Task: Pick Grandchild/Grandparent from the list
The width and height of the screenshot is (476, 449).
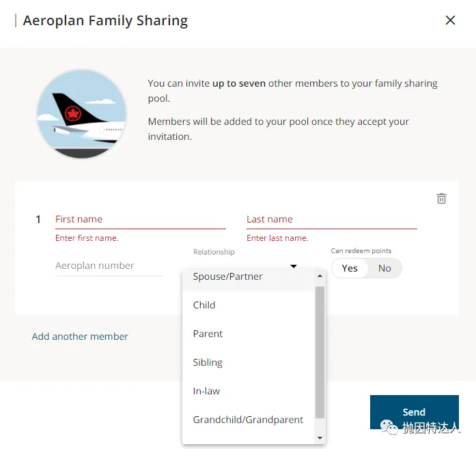Action: 248,420
